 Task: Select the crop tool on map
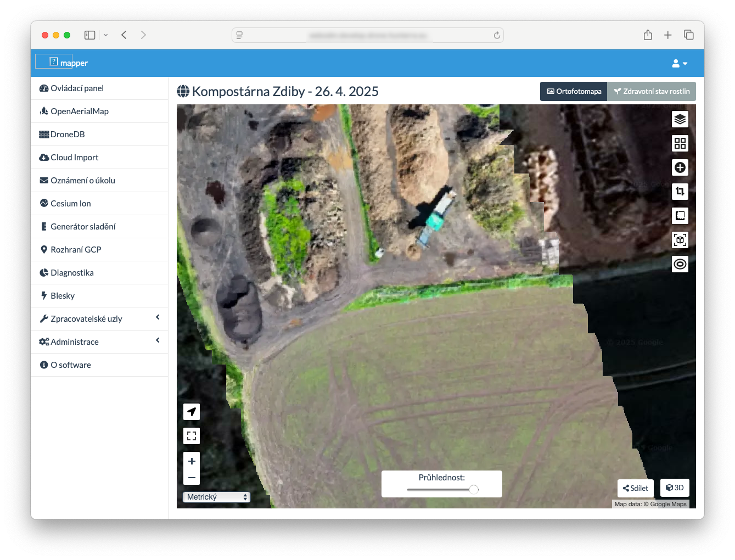coord(680,192)
